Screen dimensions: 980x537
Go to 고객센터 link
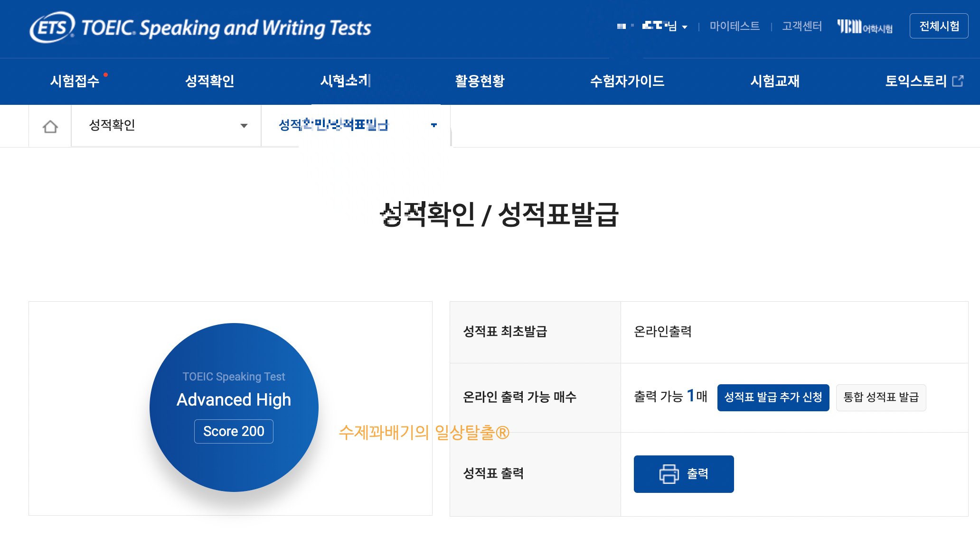coord(801,26)
